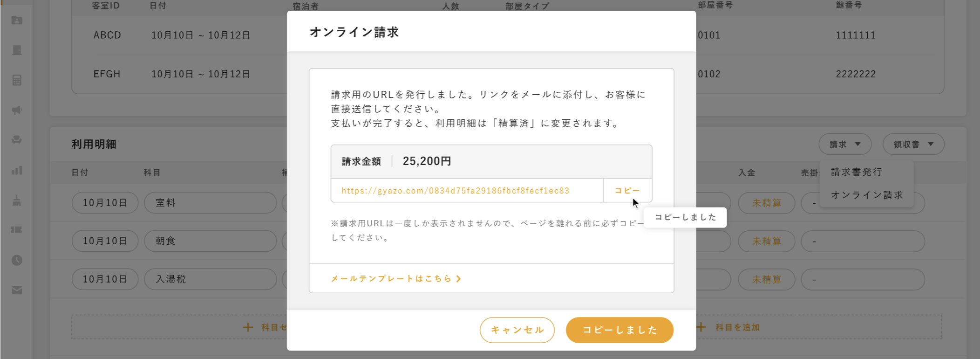The image size is (980, 359).
Task: Click the orange コピーしました confirm button
Action: (619, 330)
